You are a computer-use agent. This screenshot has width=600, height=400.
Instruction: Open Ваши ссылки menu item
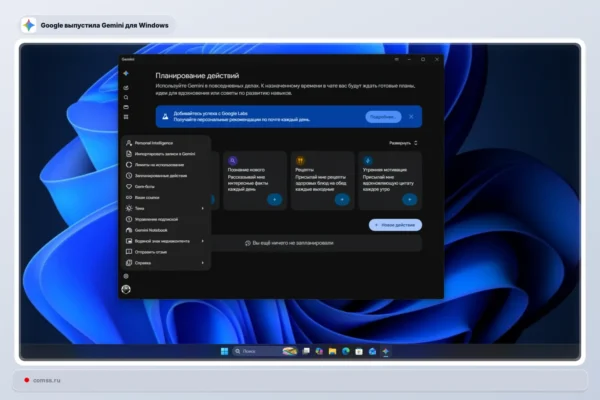(x=166, y=198)
